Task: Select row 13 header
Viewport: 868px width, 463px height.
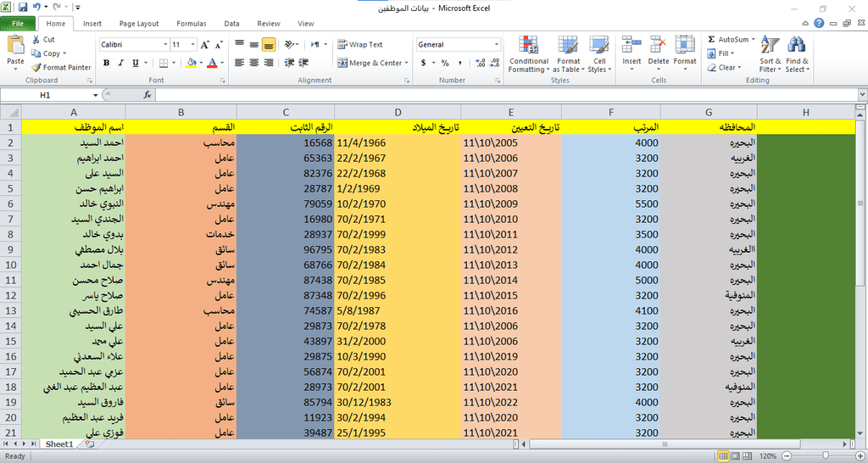Action: click(10, 310)
